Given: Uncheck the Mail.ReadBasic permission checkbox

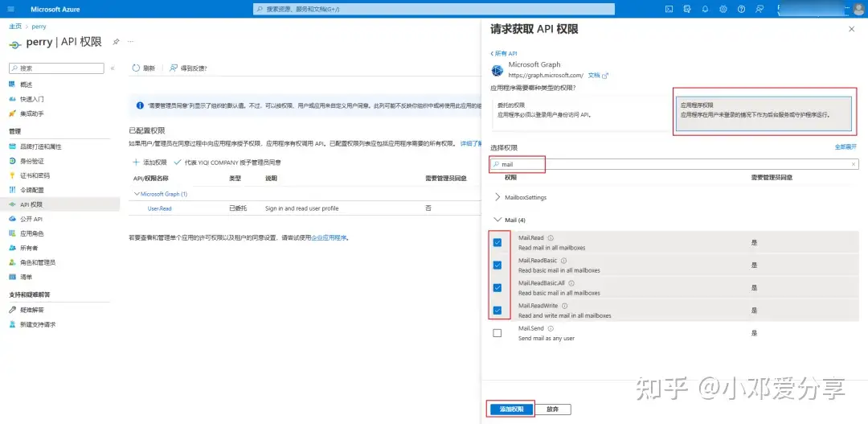Looking at the screenshot, I should (x=497, y=265).
